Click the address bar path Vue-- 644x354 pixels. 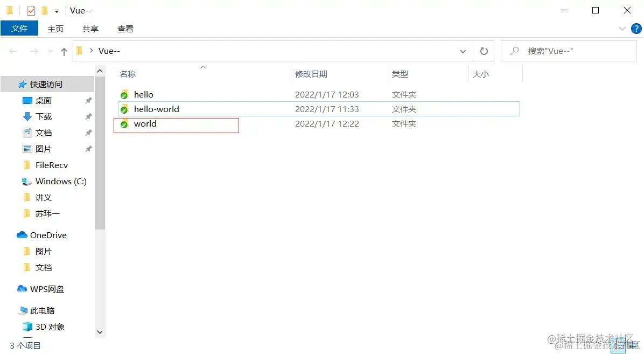(109, 51)
